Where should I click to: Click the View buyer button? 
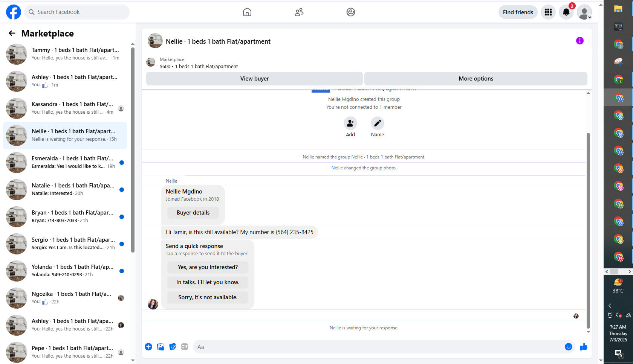point(254,79)
